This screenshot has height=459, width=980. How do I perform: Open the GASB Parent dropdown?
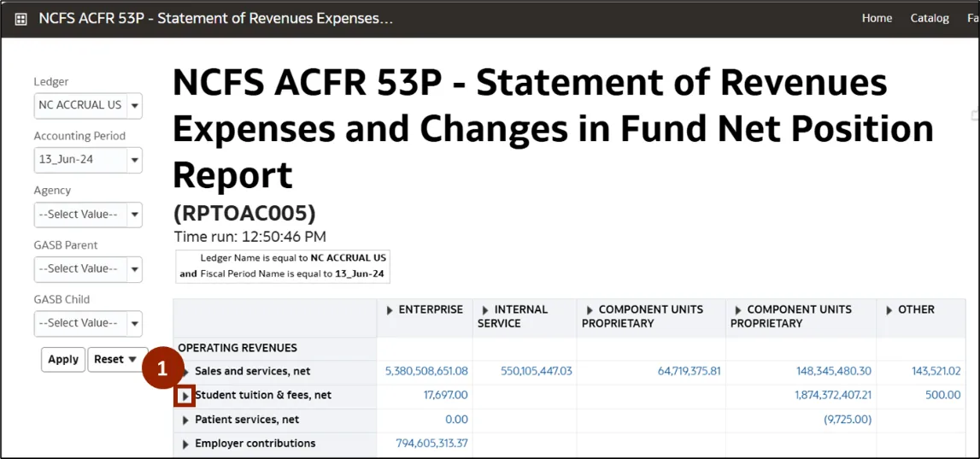(135, 269)
